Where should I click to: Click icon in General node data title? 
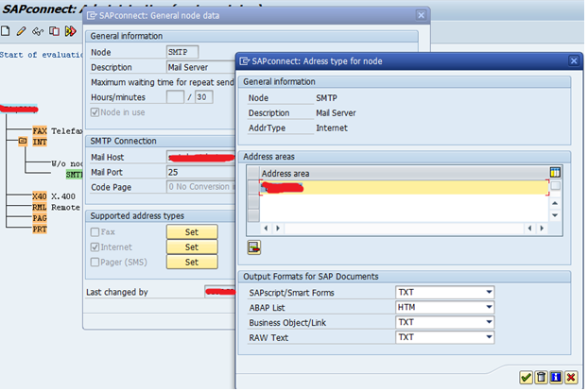click(92, 16)
